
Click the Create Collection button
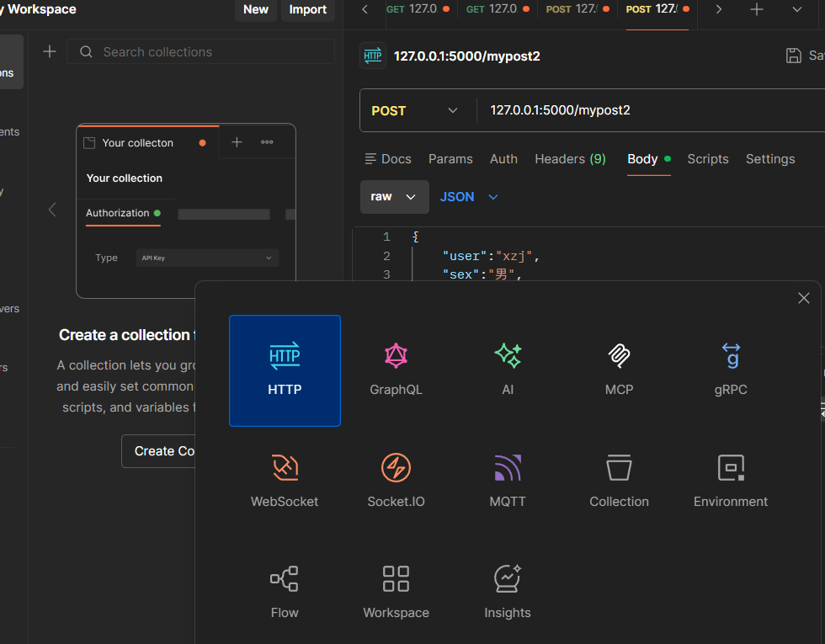point(159,451)
